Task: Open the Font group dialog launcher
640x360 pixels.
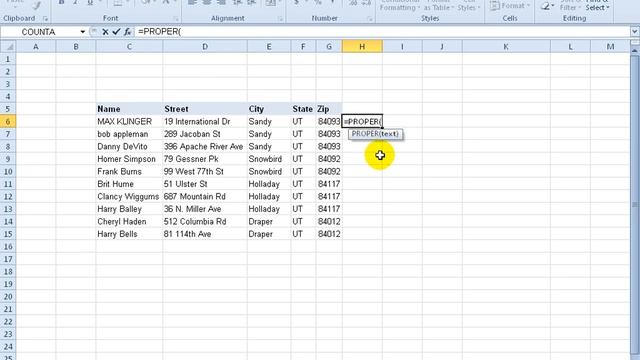Action: click(x=176, y=19)
